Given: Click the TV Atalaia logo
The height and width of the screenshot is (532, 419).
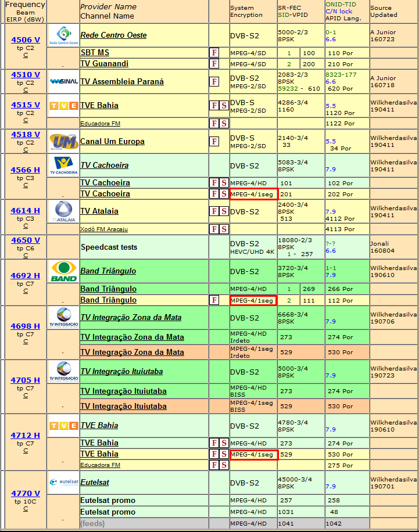Looking at the screenshot, I should [x=63, y=211].
